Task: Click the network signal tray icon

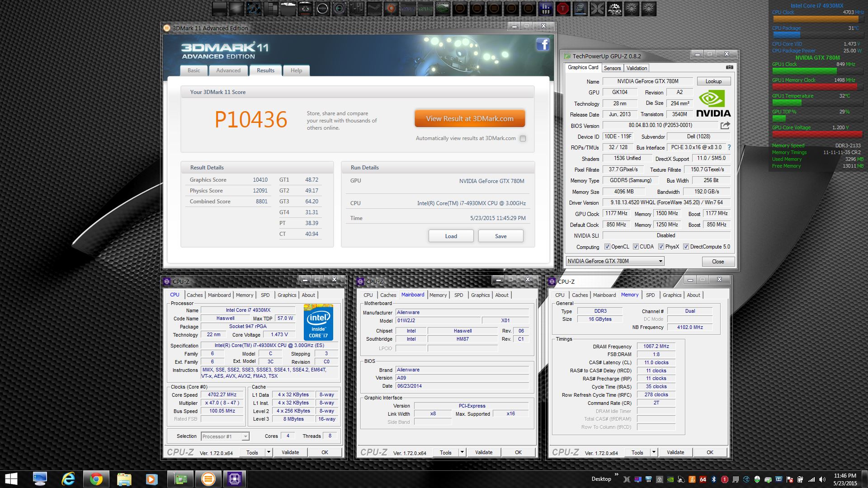Action: point(811,479)
